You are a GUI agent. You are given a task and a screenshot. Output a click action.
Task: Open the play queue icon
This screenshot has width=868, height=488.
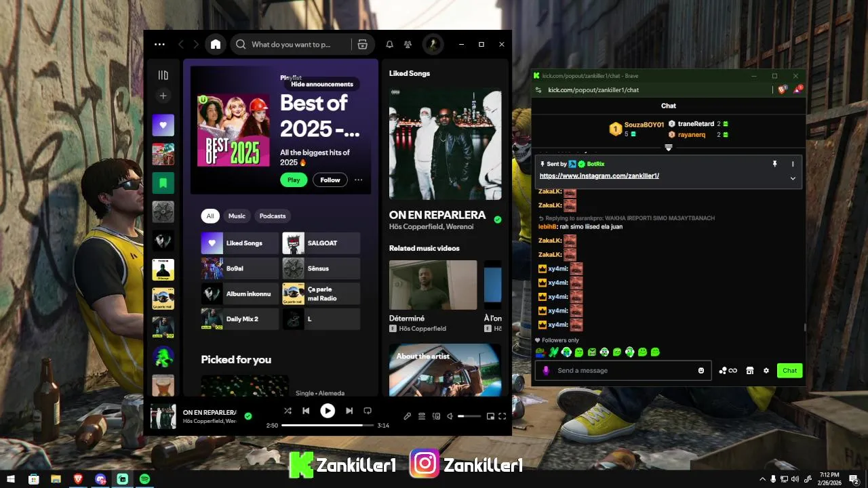point(422,416)
